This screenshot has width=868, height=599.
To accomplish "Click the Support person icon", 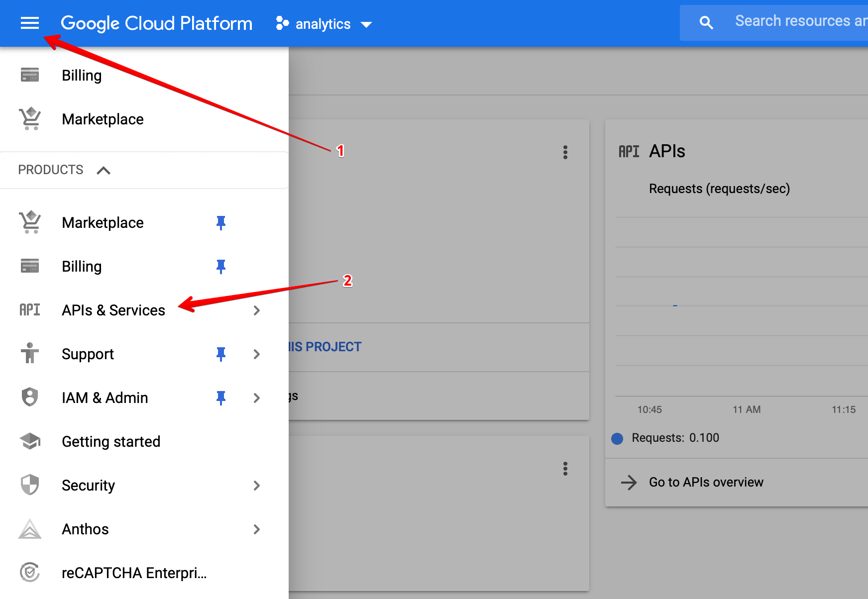I will pos(30,353).
